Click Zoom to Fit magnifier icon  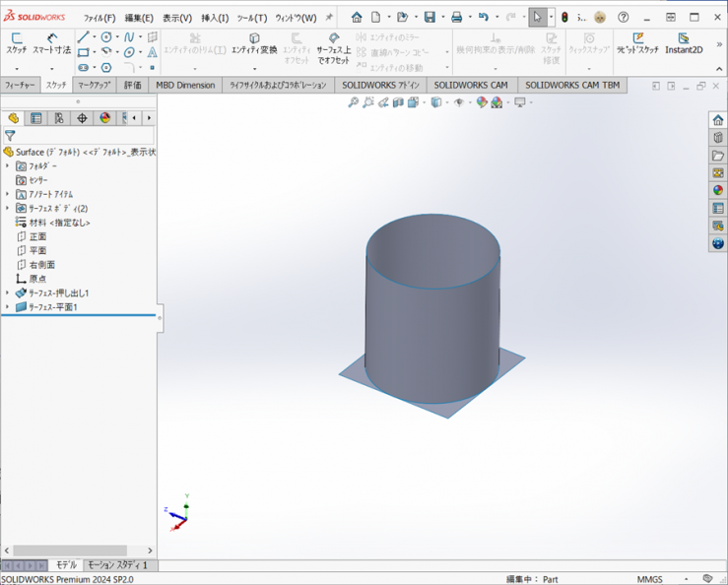[x=353, y=102]
